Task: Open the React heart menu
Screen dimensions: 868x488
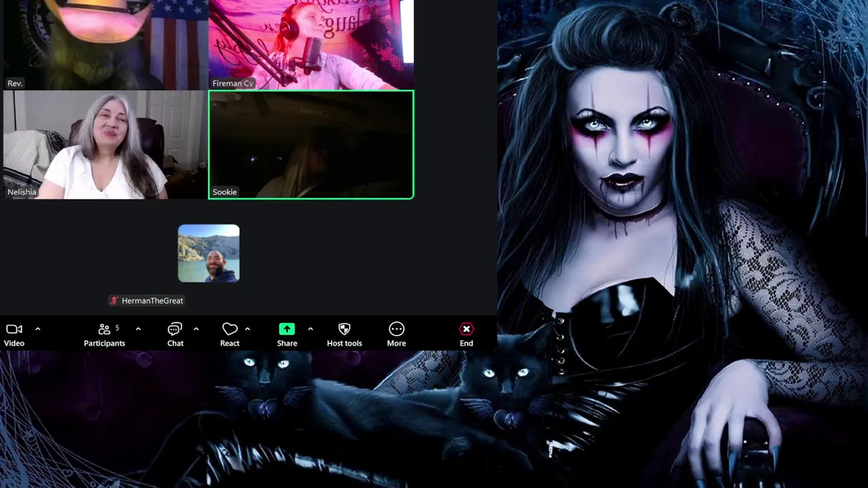Action: coord(230,334)
